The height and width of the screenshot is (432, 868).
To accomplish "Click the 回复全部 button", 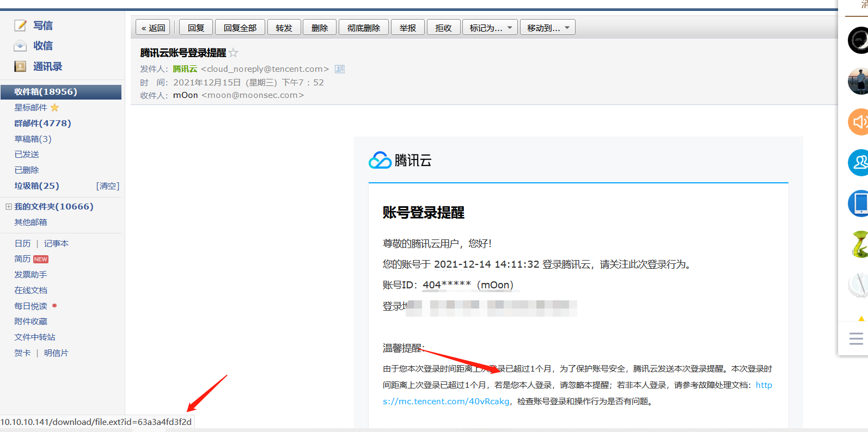I will click(x=240, y=28).
